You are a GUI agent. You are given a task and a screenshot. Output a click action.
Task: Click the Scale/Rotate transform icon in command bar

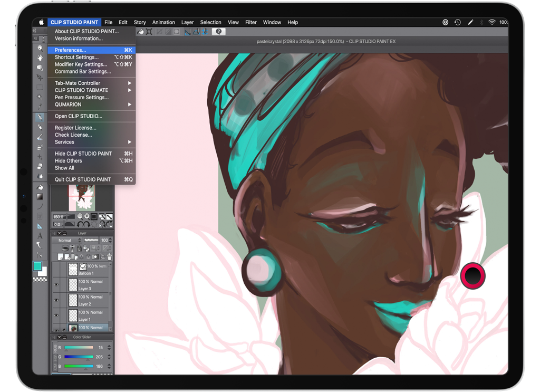click(149, 32)
